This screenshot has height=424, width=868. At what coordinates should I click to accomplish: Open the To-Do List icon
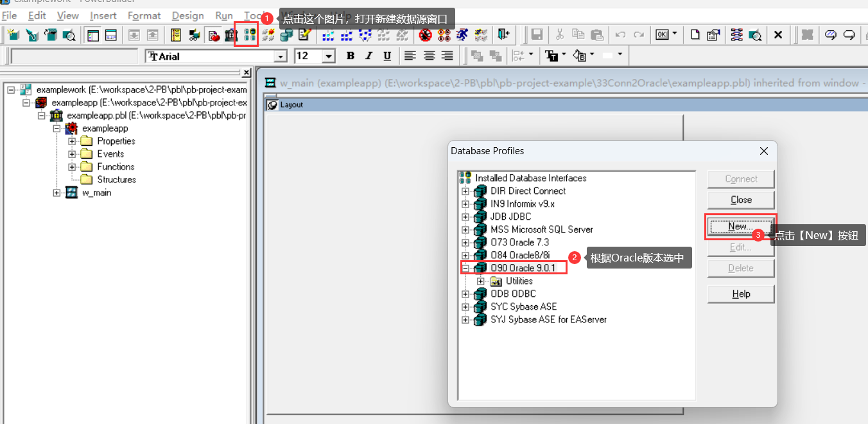pyautogui.click(x=176, y=35)
